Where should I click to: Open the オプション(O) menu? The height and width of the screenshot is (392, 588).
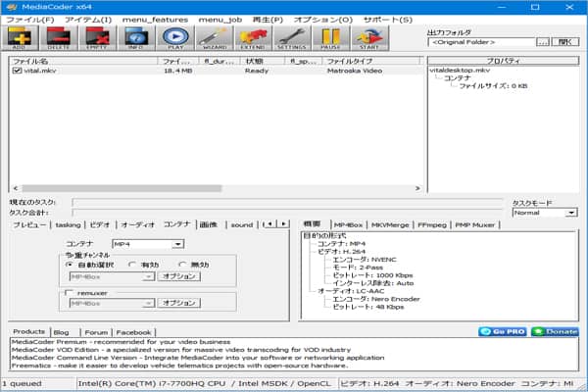(323, 20)
